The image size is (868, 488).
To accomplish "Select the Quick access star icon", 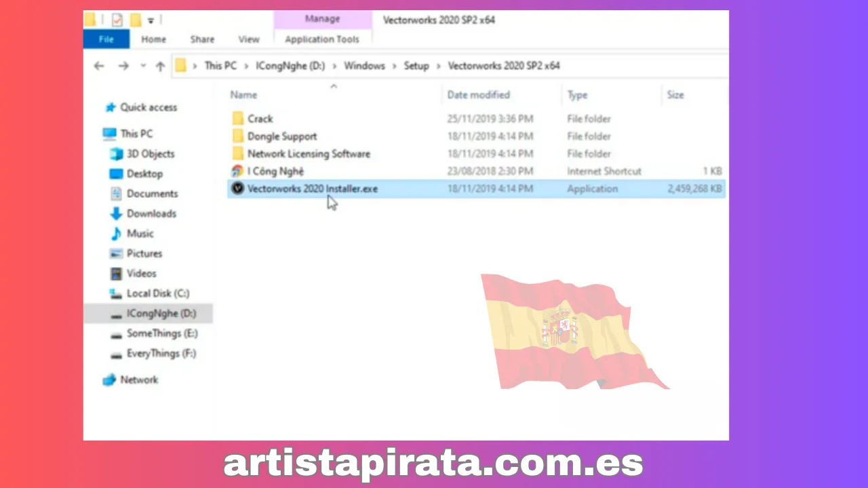I will [110, 107].
